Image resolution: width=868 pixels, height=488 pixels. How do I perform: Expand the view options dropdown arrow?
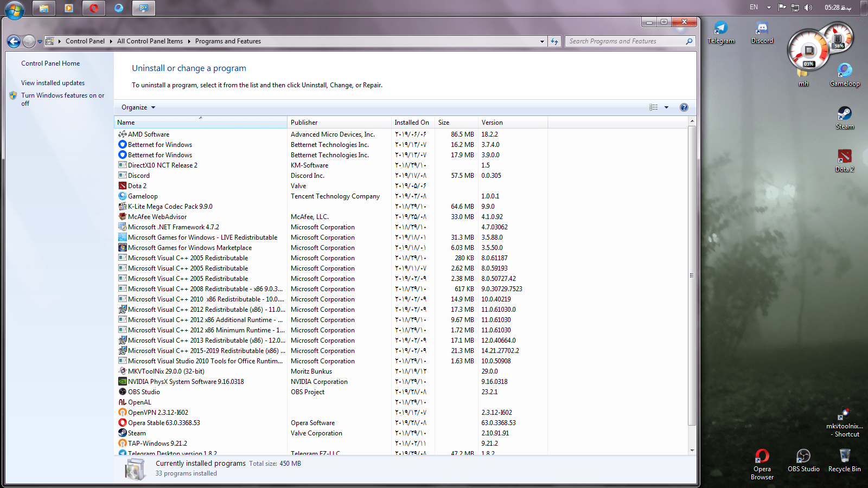coord(667,107)
